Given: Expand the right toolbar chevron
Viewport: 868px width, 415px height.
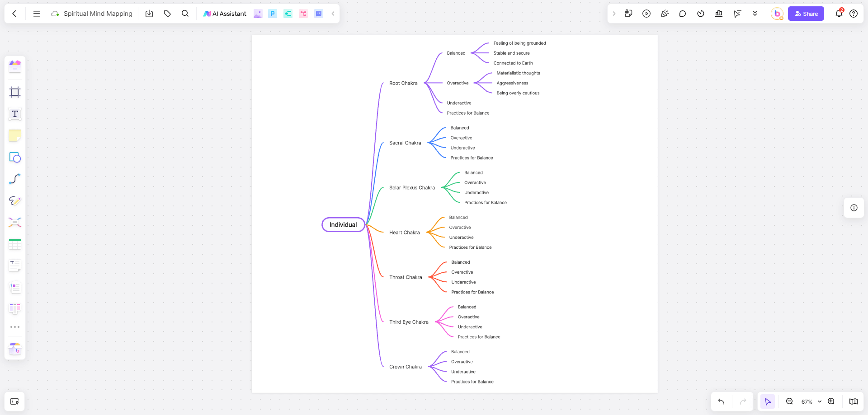Looking at the screenshot, I should point(614,14).
